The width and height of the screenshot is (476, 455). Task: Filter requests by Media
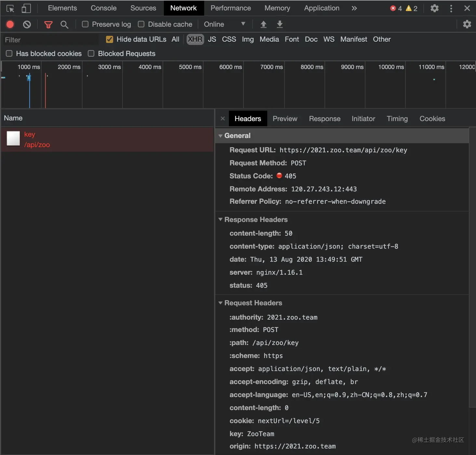coord(270,39)
